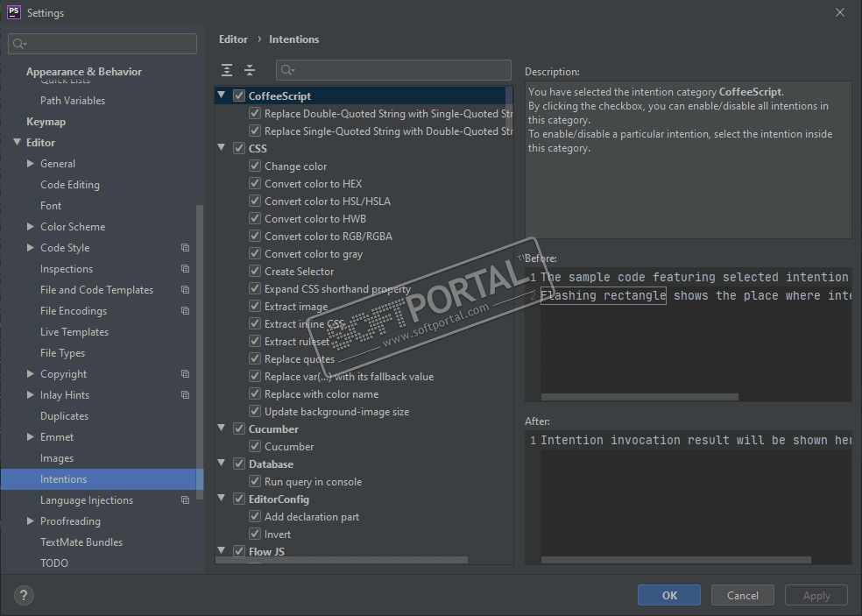Collapse the CoffeeScript category
862x616 pixels.
pos(222,95)
